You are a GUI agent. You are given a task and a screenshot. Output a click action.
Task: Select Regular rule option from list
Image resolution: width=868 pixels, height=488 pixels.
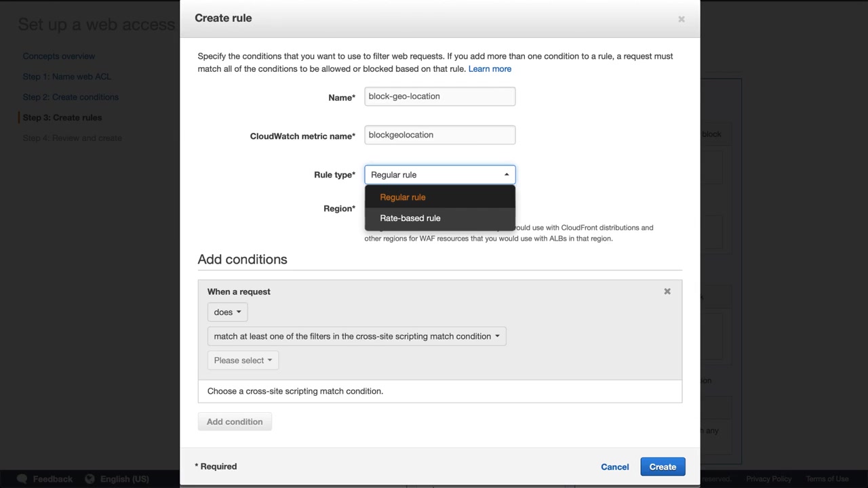click(x=403, y=197)
